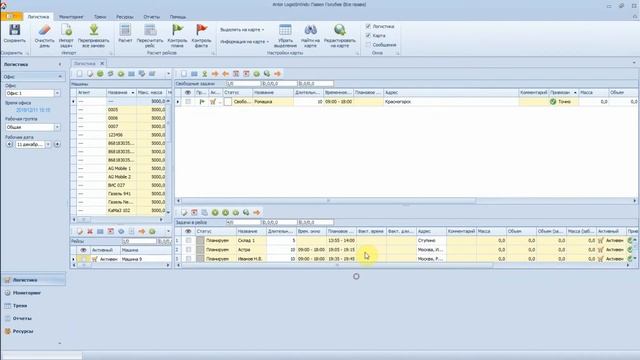Image resolution: width=640 pixels, height=360 pixels.
Task: Click Пересчитать рейс ribbon icon
Action: point(150,30)
